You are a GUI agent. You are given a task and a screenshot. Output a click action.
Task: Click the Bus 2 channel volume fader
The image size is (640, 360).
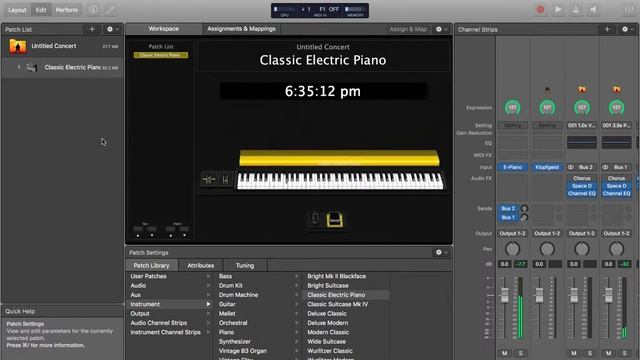pyautogui.click(x=574, y=295)
